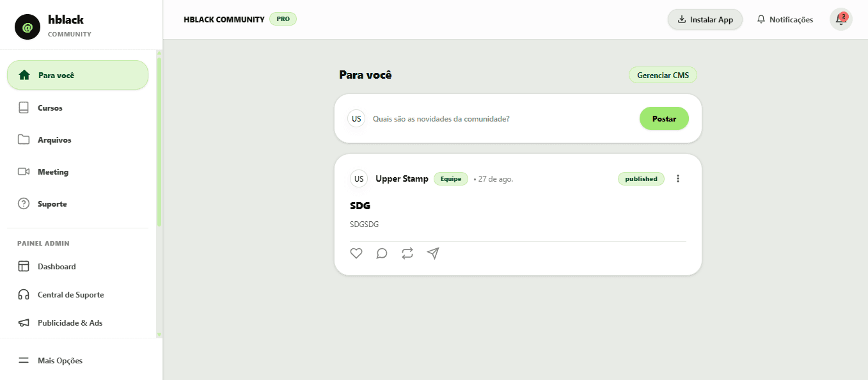
Task: Click the sidebar scrollbar thumb
Action: pyautogui.click(x=159, y=142)
